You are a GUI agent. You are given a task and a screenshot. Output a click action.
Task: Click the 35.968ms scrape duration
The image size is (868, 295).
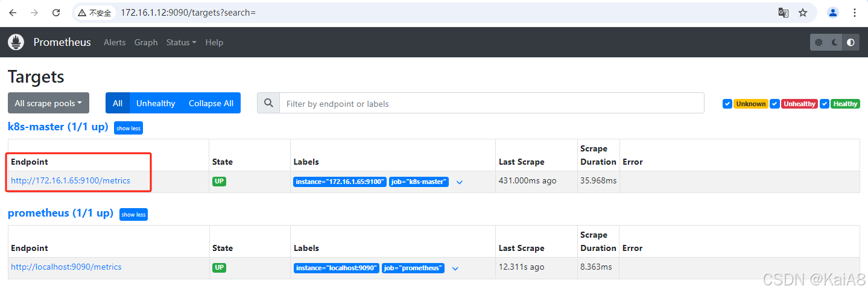pyautogui.click(x=597, y=180)
